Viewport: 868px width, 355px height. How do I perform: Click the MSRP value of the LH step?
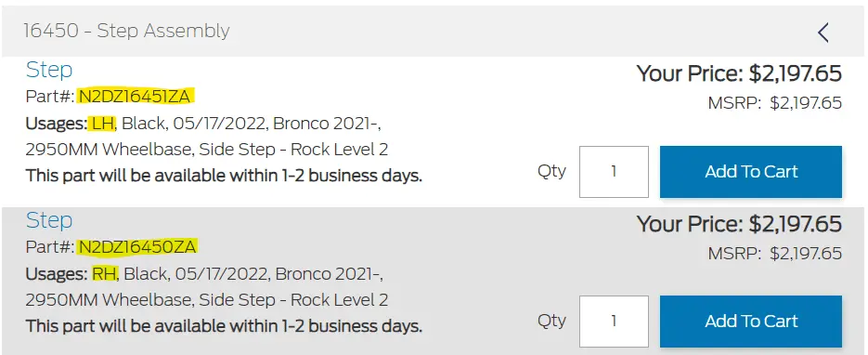[806, 103]
